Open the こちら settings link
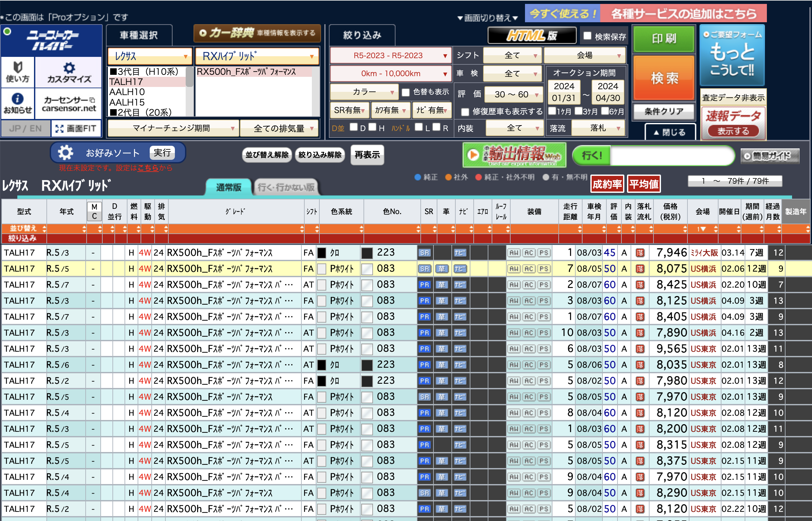 click(148, 168)
